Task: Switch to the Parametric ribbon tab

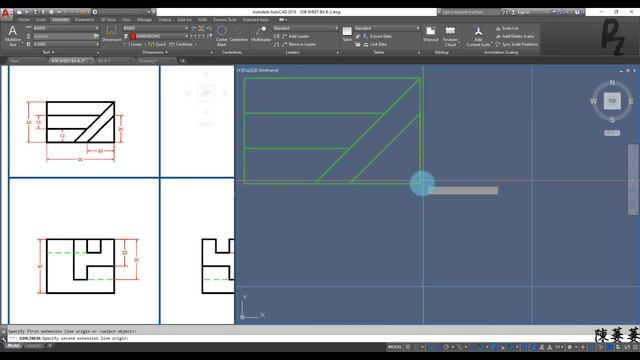Action: tap(84, 20)
